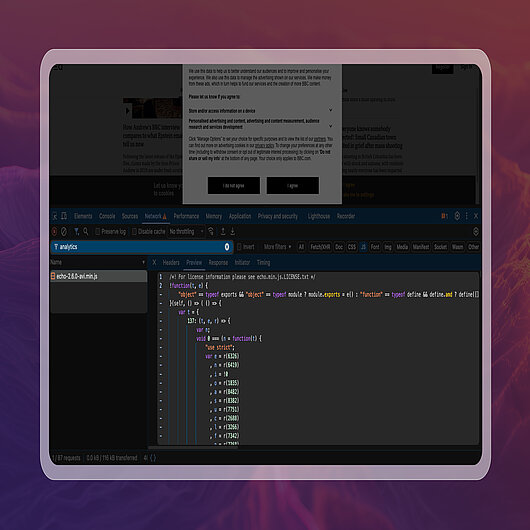The image size is (530, 530).
Task: Toggle the device toolbar icon
Action: point(64,216)
